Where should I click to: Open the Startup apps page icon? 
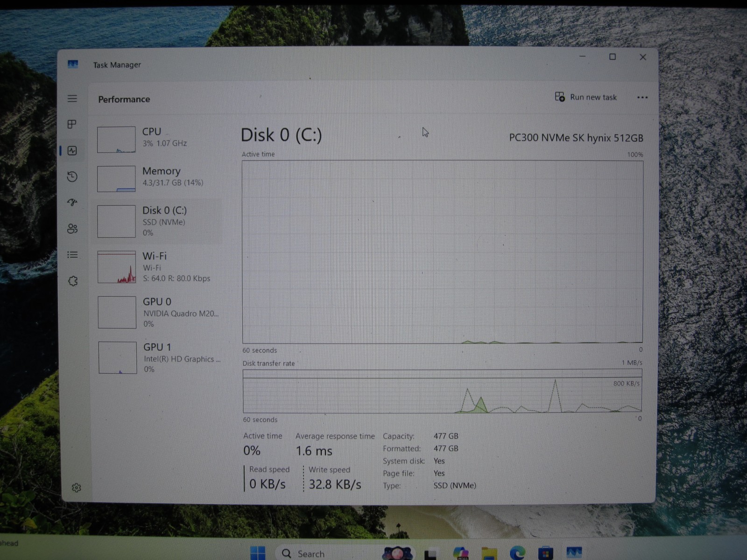(72, 202)
